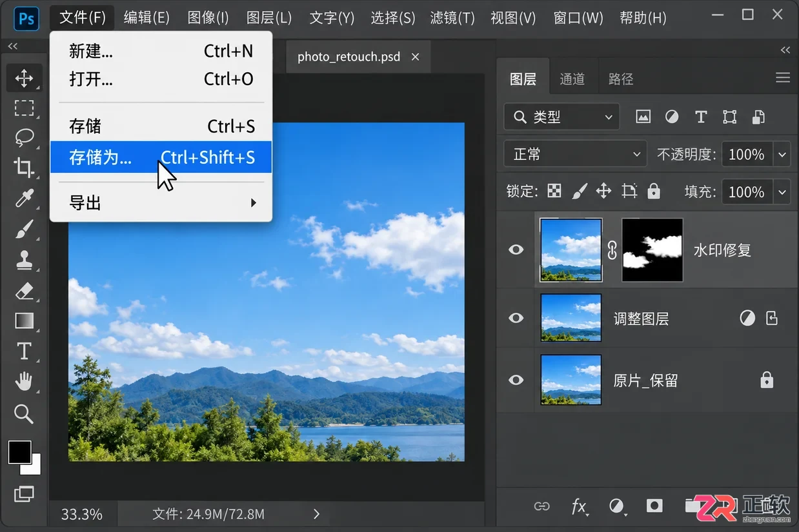Screen dimensions: 799x532
Task: Open the 正常 blend mode dropdown
Action: [x=575, y=154]
